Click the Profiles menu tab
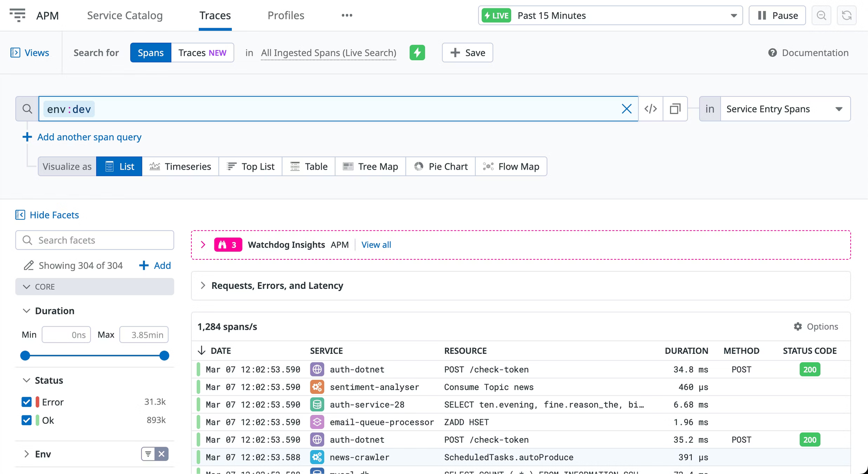The height and width of the screenshot is (474, 868). click(286, 15)
